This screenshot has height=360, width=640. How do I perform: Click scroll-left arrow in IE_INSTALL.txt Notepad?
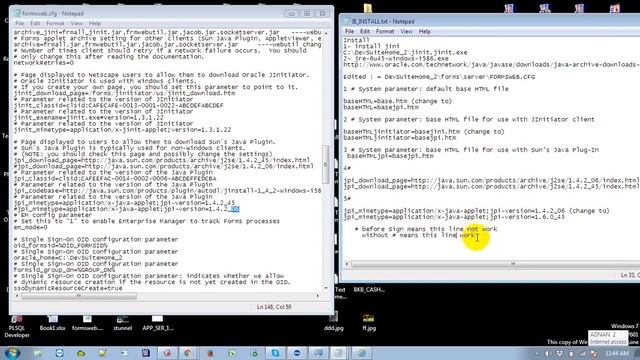pyautogui.click(x=347, y=264)
